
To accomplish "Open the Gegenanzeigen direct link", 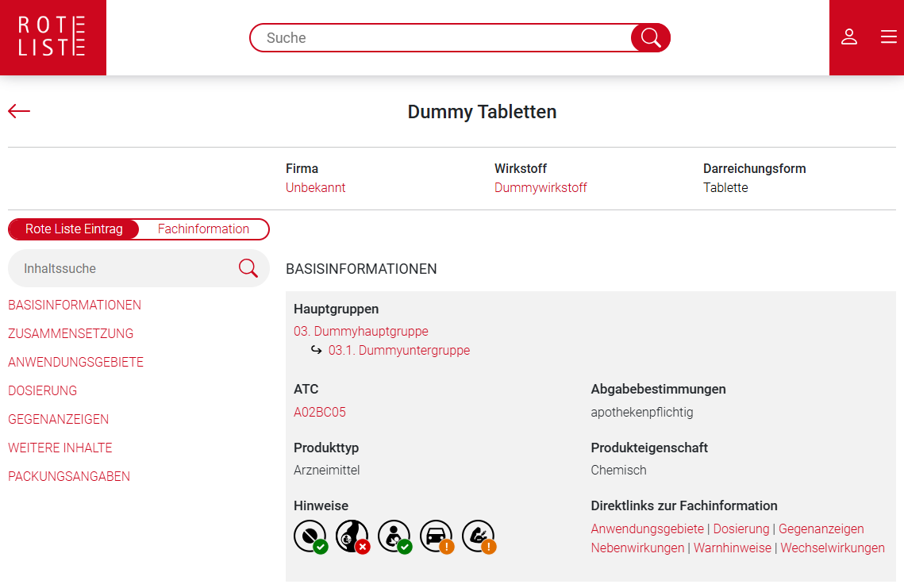I will [x=821, y=529].
